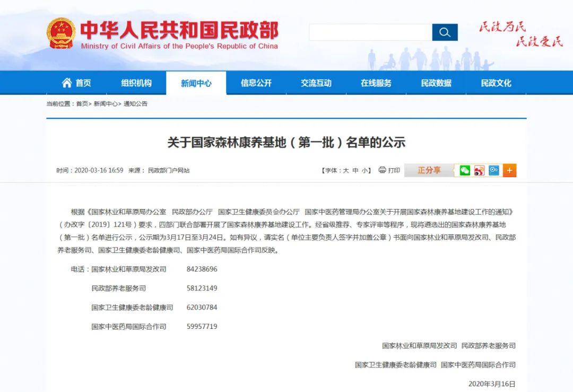The image size is (573, 392).
Task: Click the source text 民政部门户网站
Action: tap(169, 171)
